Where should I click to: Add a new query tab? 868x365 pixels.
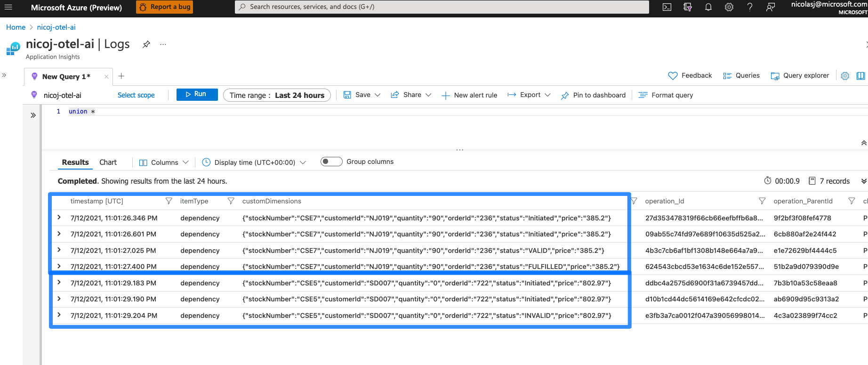click(x=121, y=76)
